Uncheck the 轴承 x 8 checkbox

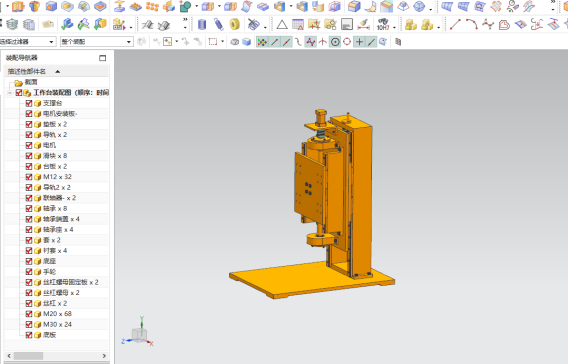point(29,209)
